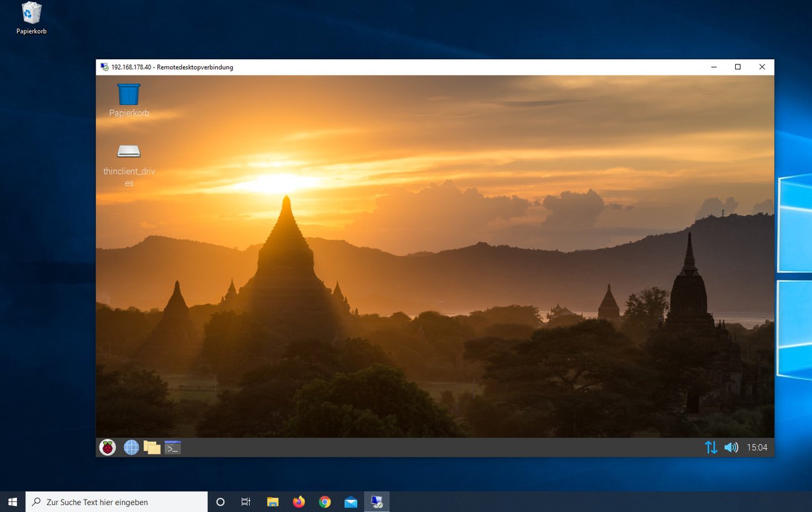Viewport: 812px width, 512px height.
Task: Open the File Manager on the Pi taskbar
Action: pyautogui.click(x=152, y=447)
